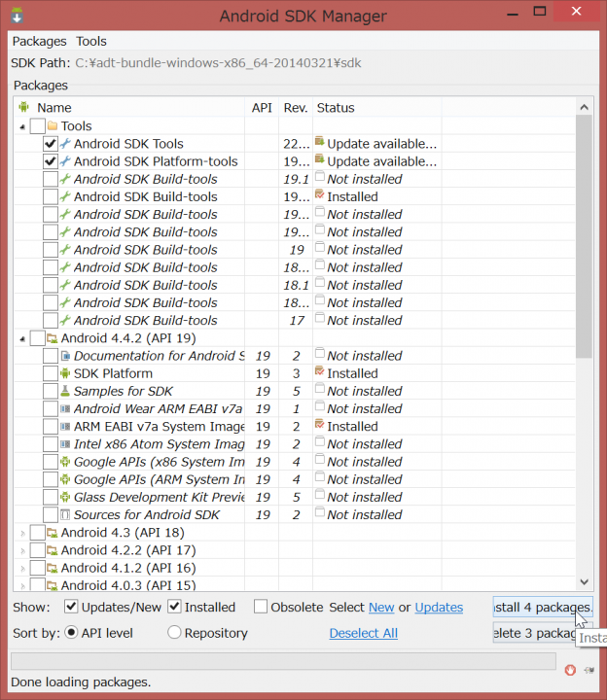Expand the Android 4.3 (API 18) node
The image size is (607, 700).
[22, 533]
